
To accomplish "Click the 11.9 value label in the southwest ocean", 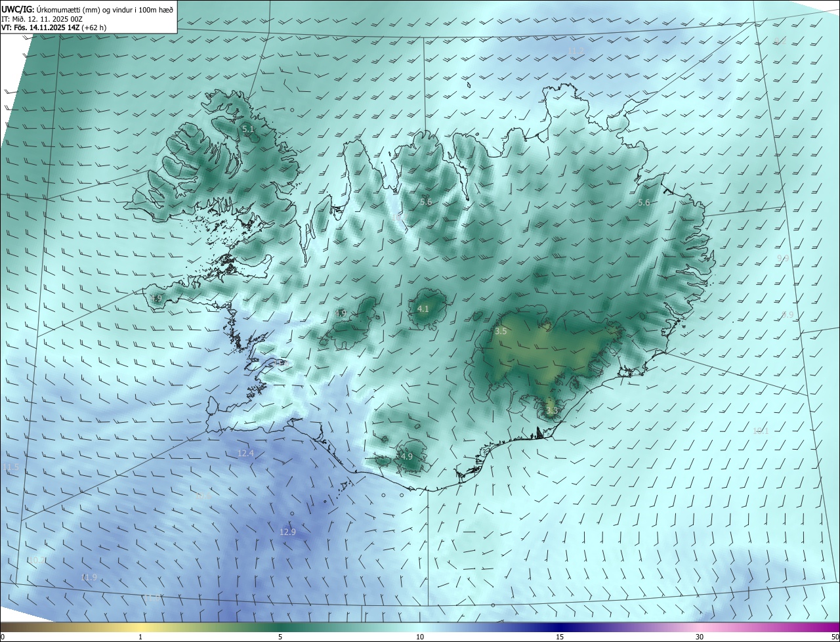I will (89, 577).
